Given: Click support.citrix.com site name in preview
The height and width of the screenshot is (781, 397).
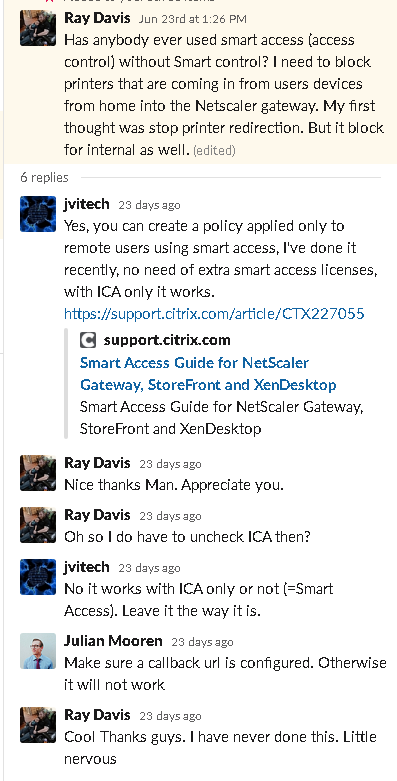Looking at the screenshot, I should click(x=167, y=340).
